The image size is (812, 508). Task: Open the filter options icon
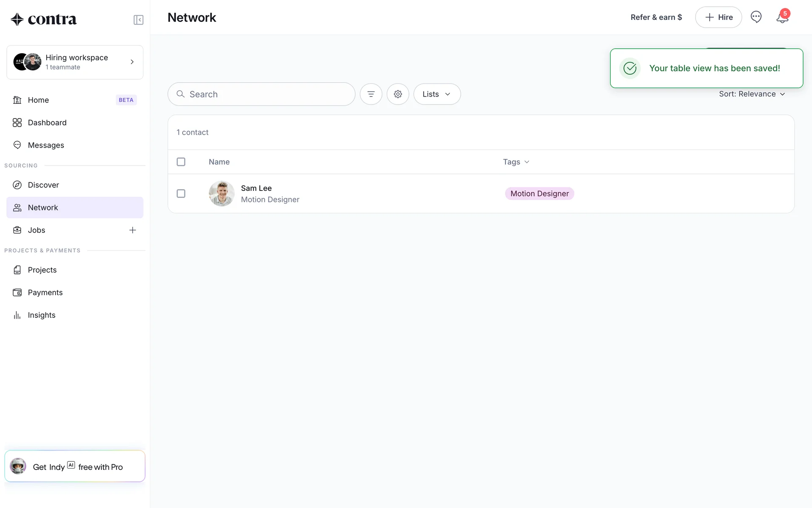point(371,94)
